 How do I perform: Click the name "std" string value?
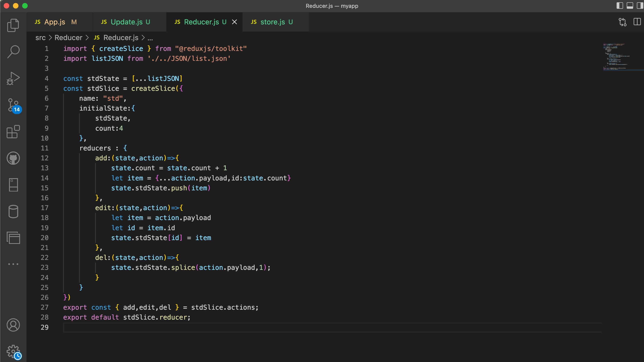coord(113,98)
